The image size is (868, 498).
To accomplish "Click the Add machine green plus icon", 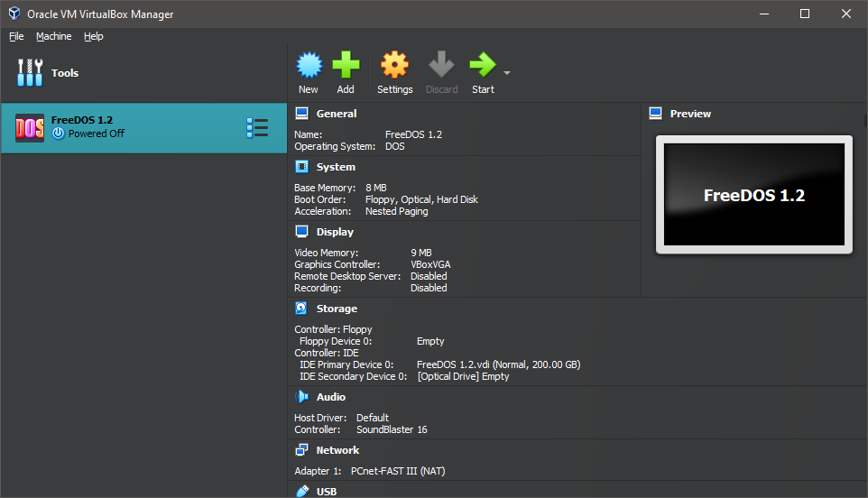I will 346,66.
